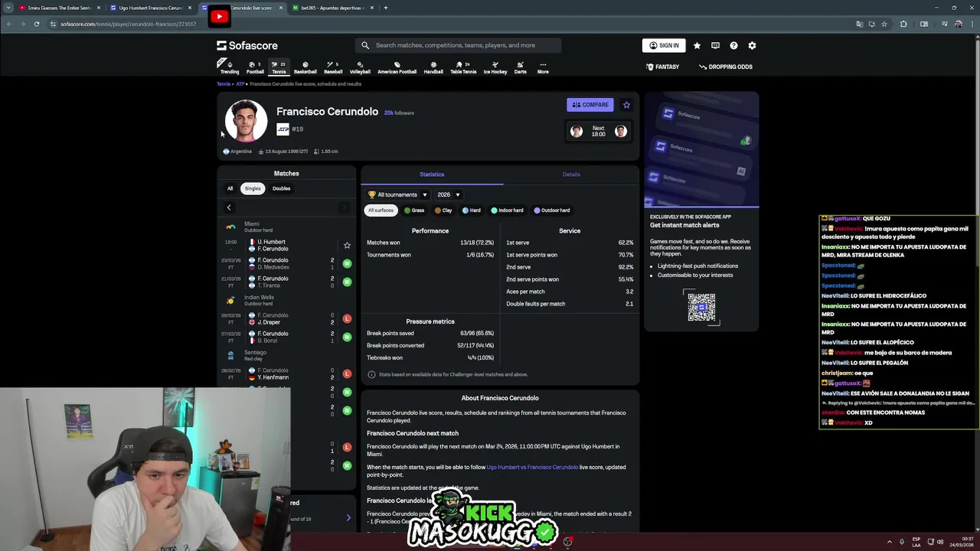
Task: Click the ATP breadcrumb link
Action: click(x=240, y=84)
